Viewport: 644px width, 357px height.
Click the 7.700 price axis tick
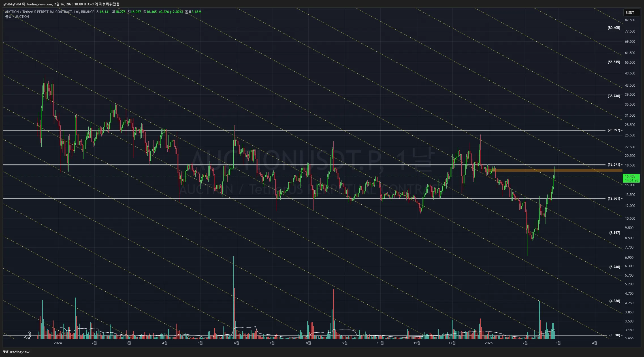coord(629,247)
